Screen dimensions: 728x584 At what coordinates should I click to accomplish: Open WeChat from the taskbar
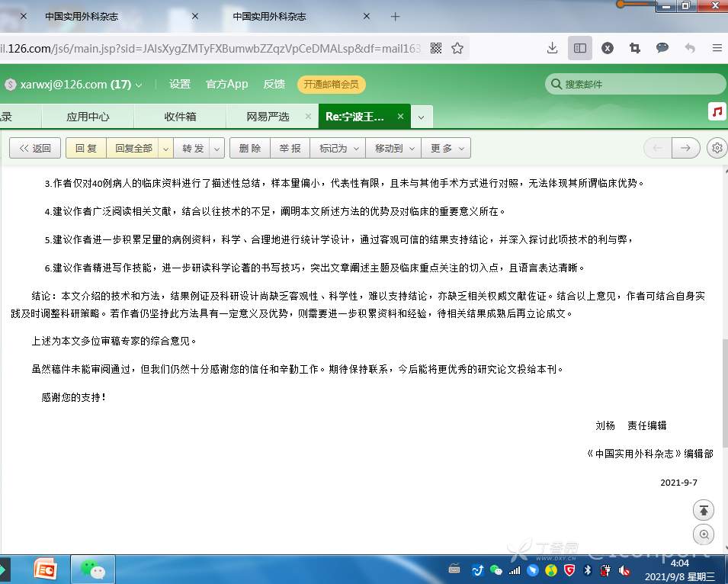[x=92, y=569]
